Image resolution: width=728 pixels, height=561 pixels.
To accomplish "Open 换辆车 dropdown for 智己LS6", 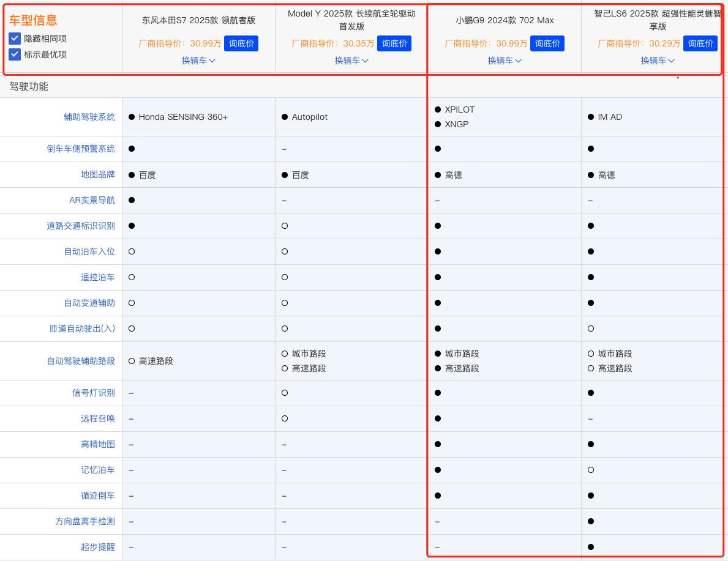I will 658,61.
